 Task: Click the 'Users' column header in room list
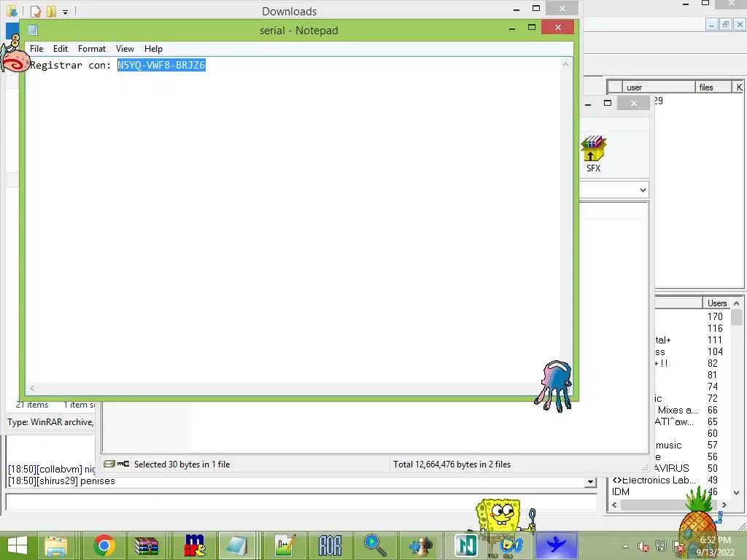point(716,303)
